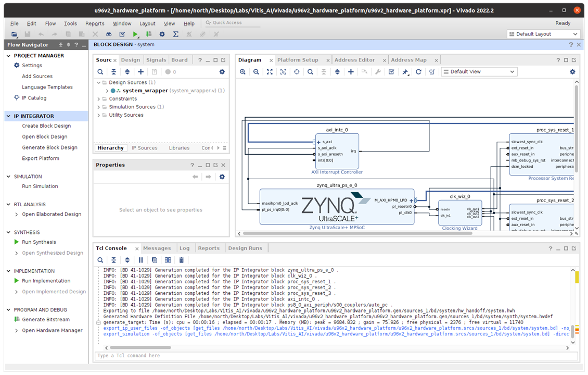The height and width of the screenshot is (375, 588).
Task: Switch to Address Editor tab
Action: click(x=355, y=60)
